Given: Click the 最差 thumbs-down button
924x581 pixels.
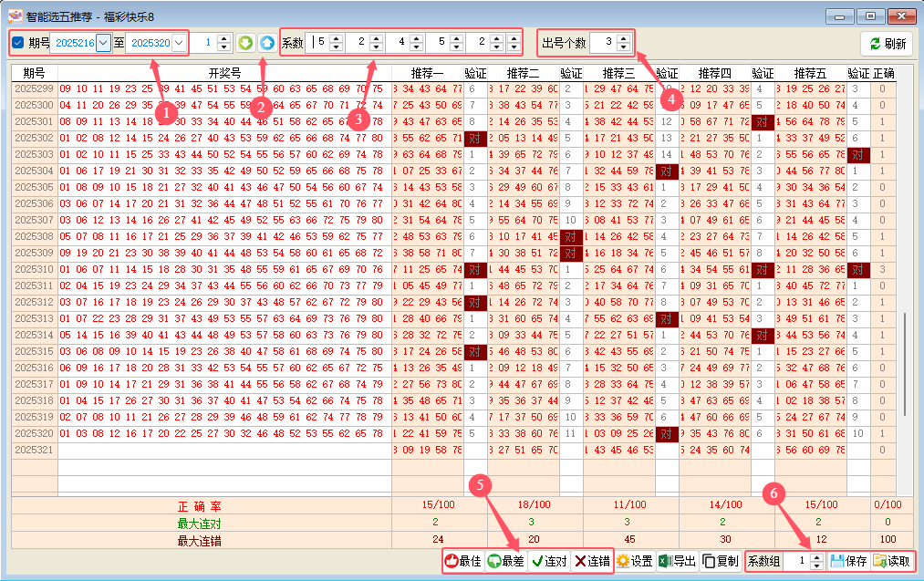Looking at the screenshot, I should tap(505, 562).
